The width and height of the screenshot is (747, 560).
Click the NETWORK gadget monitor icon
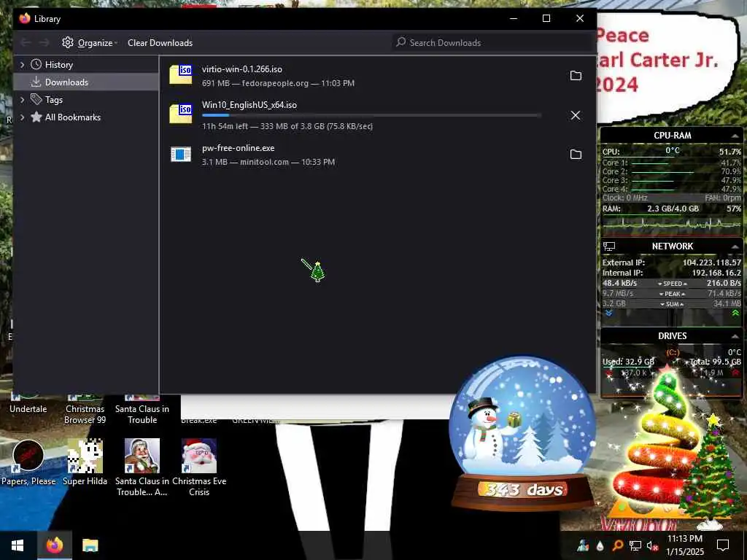point(609,246)
